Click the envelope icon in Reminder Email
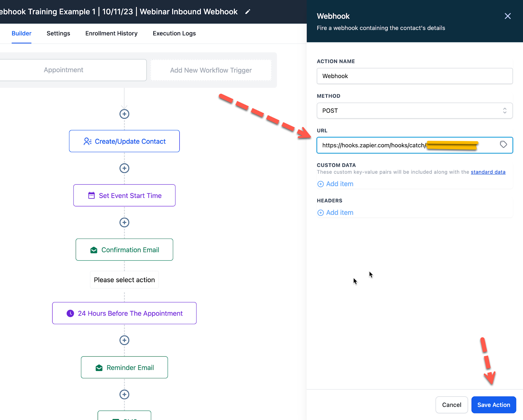Viewport: 523px width, 420px height. (99, 368)
